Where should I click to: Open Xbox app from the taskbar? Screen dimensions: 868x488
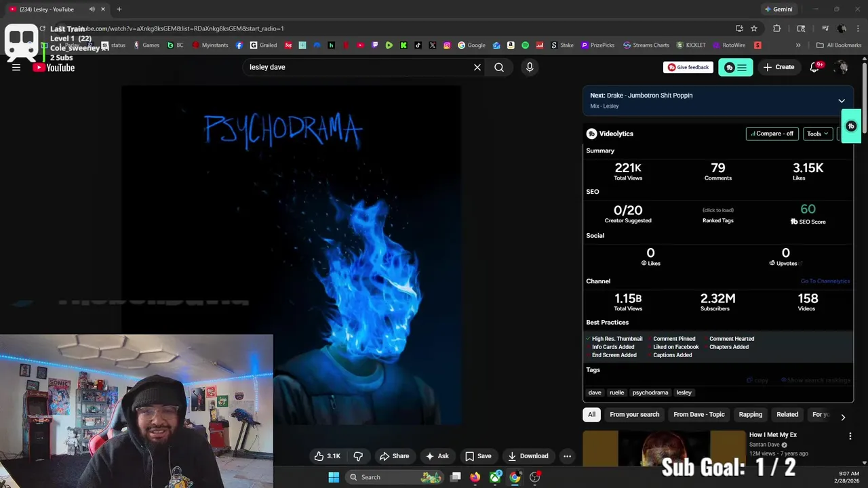[x=496, y=477]
